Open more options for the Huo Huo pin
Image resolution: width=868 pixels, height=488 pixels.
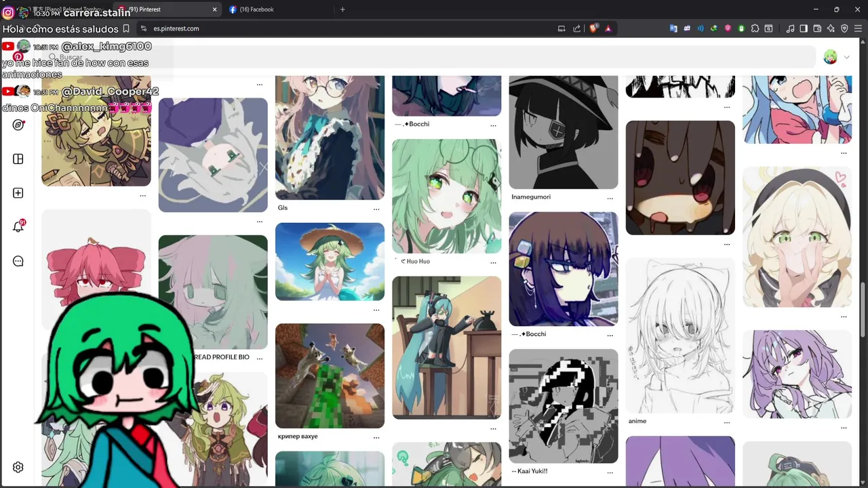(493, 262)
